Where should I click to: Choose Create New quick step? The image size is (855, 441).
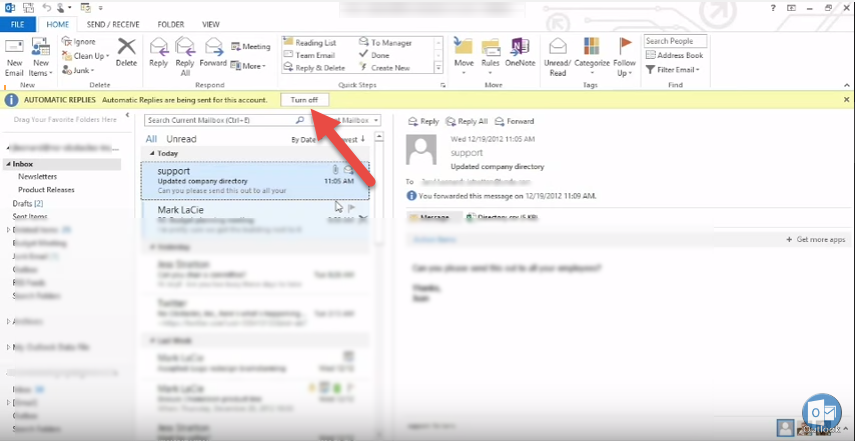click(384, 68)
